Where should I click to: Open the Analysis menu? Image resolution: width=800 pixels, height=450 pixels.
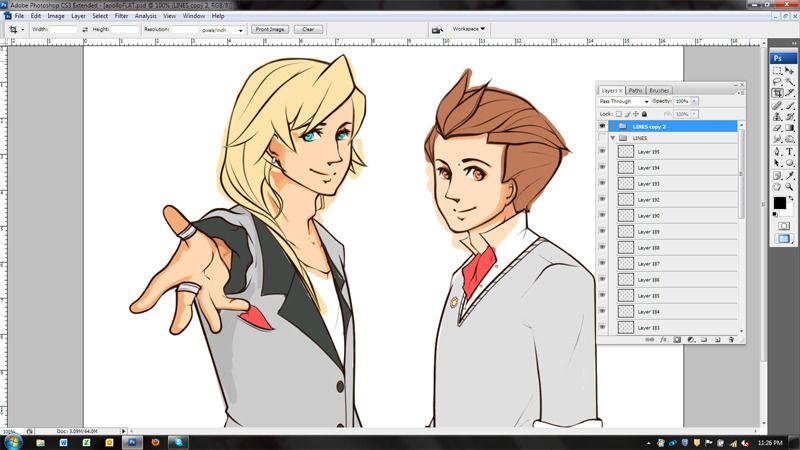click(x=145, y=16)
